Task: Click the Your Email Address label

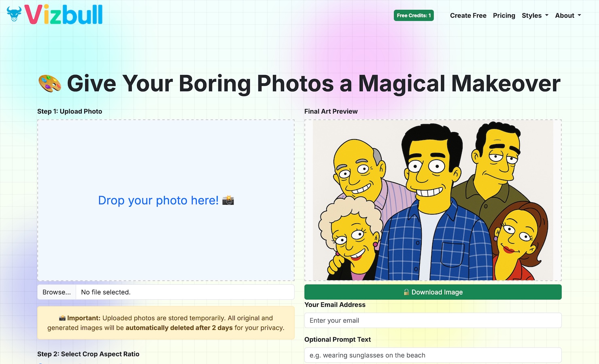Action: pos(335,305)
